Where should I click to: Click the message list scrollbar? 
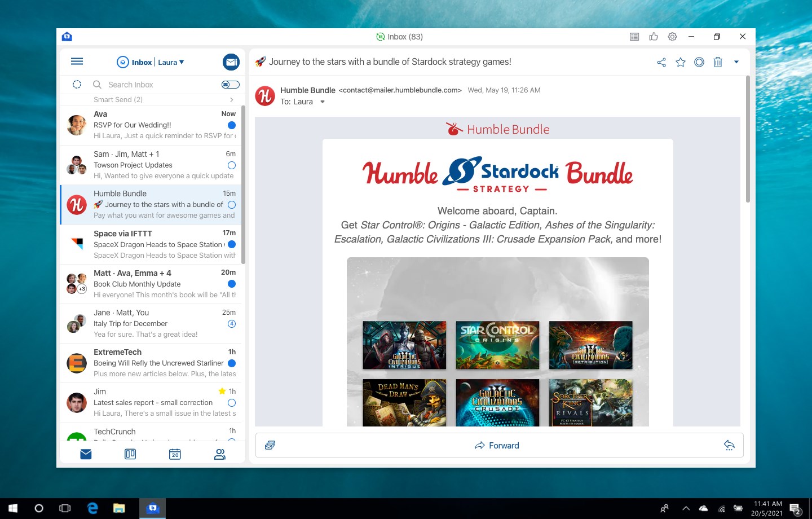(x=243, y=184)
